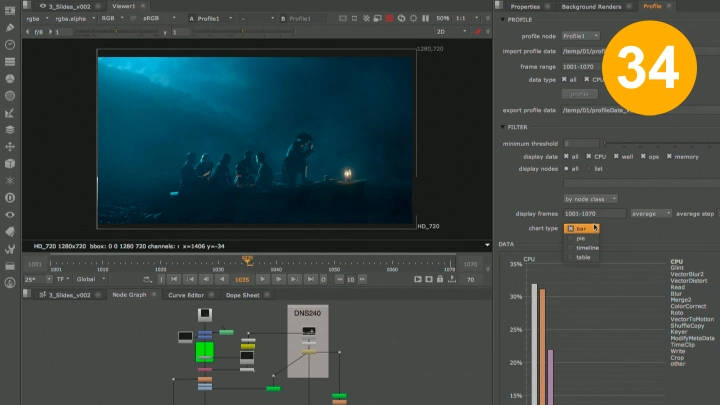720x405 pixels.
Task: Jump to first frame of timeline
Action: [x=174, y=279]
